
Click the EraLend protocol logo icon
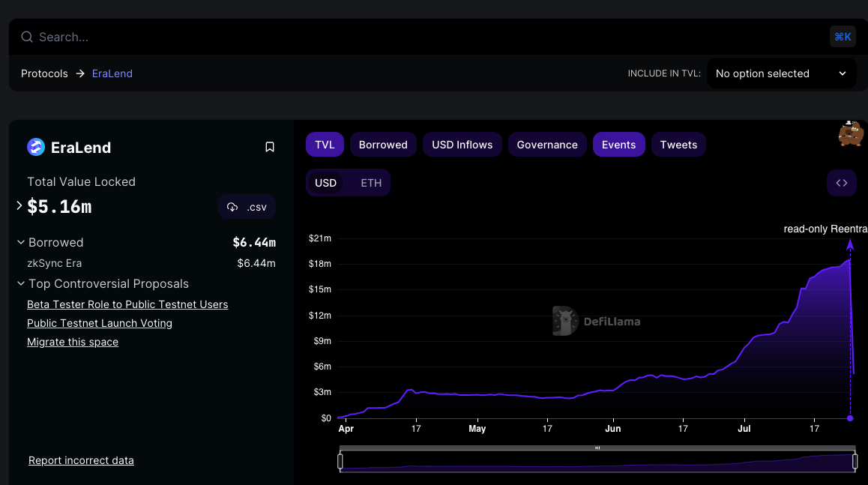click(36, 147)
